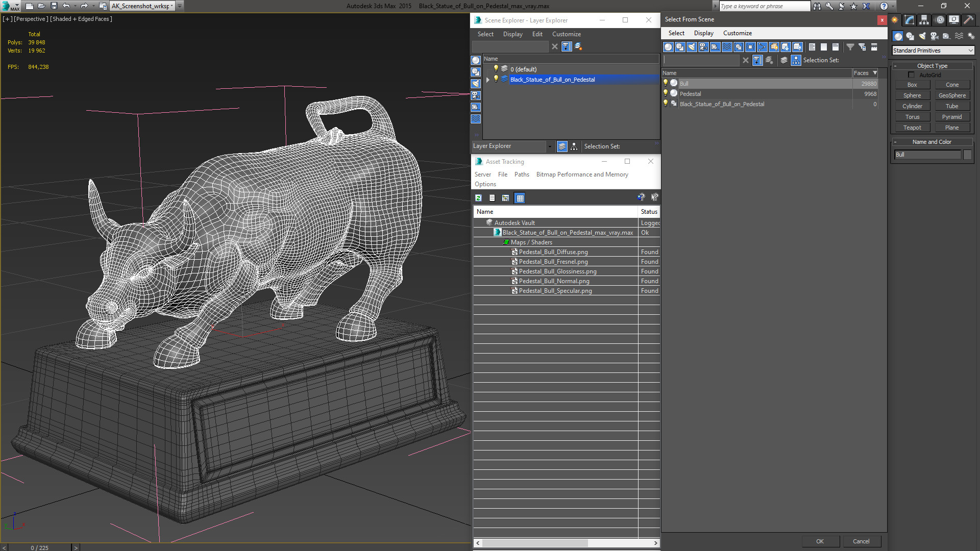Viewport: 980px width, 551px height.
Task: Toggle AutoGrid checkbox in Object Type
Action: click(x=911, y=75)
